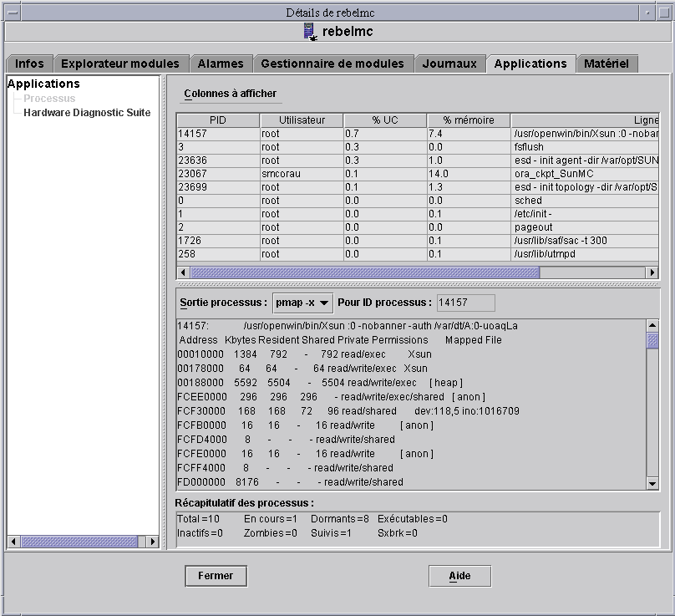Select Hardware Diagnostic Suite tree item

coord(87,113)
